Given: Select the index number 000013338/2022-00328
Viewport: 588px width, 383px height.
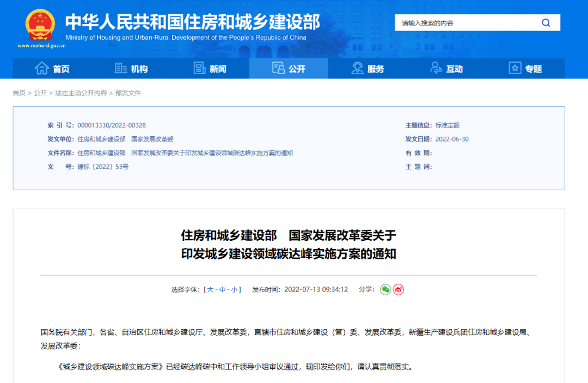Looking at the screenshot, I should (112, 125).
